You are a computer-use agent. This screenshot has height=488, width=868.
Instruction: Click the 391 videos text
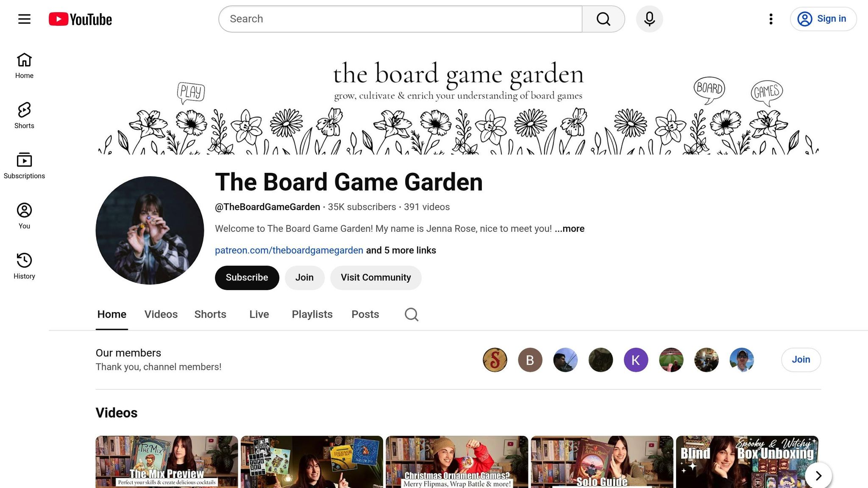(x=427, y=207)
